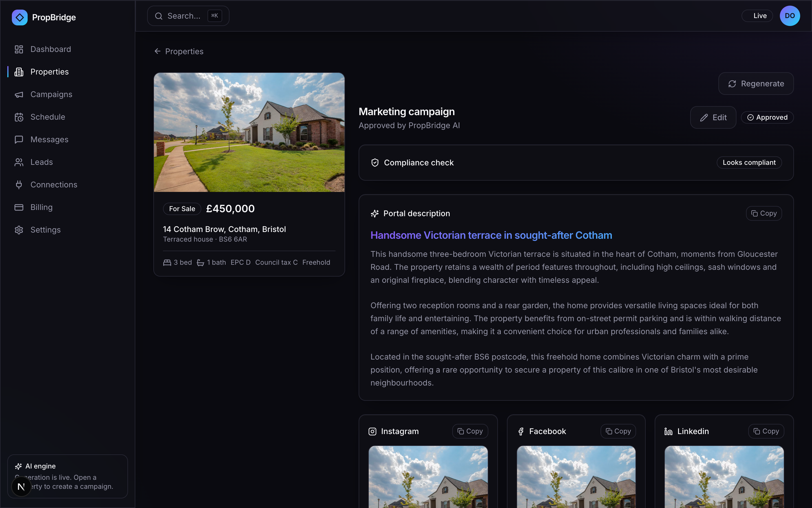Click the Linkedin logo icon
Viewport: 812px width, 508px height.
point(668,432)
